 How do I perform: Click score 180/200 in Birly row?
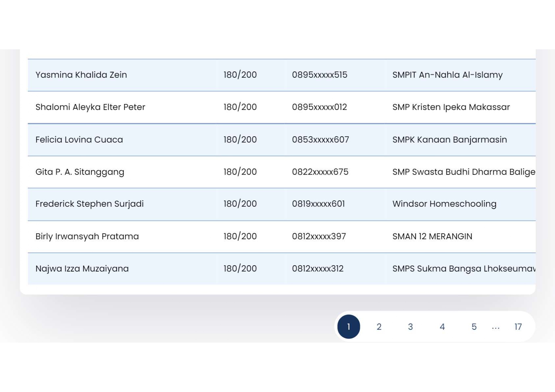click(x=240, y=236)
